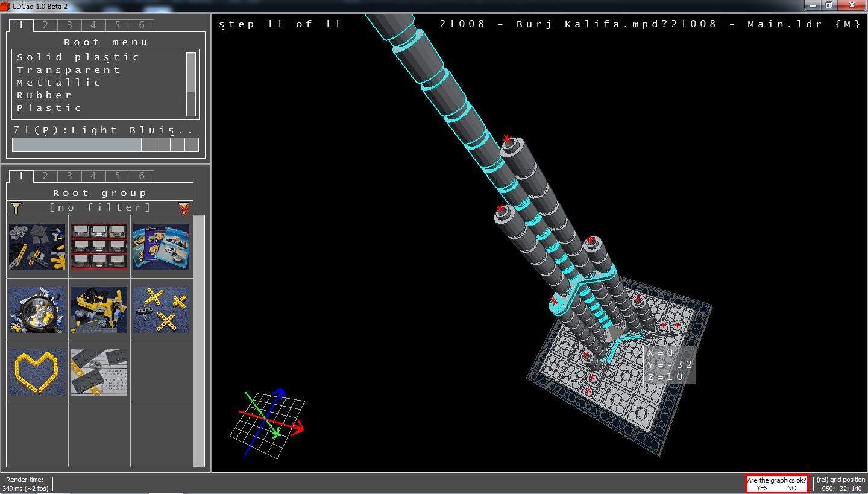Click the 3D axis orientation compass
Image resolution: width=868 pixels, height=494 pixels.
[x=268, y=422]
